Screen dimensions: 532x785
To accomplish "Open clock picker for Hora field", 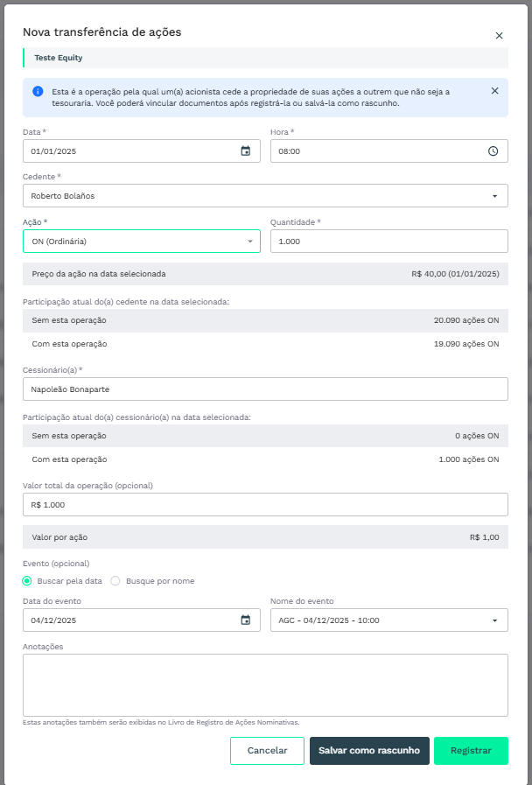I will [x=493, y=151].
